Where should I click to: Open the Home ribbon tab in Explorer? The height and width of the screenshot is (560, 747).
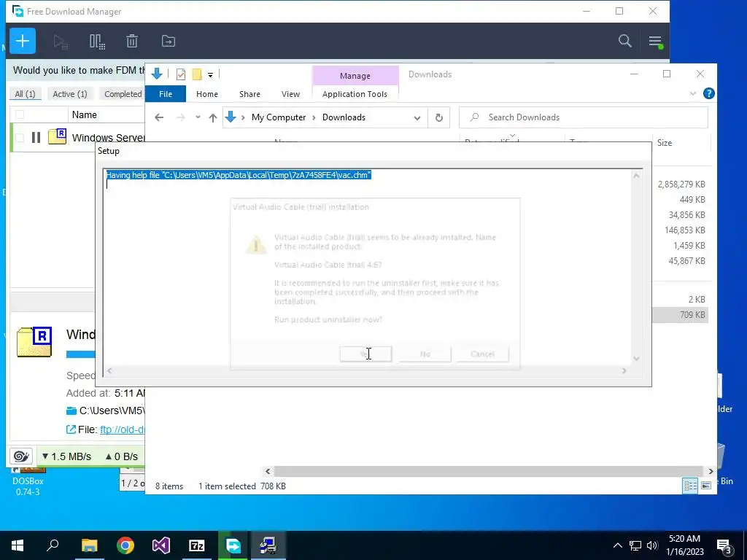click(206, 94)
